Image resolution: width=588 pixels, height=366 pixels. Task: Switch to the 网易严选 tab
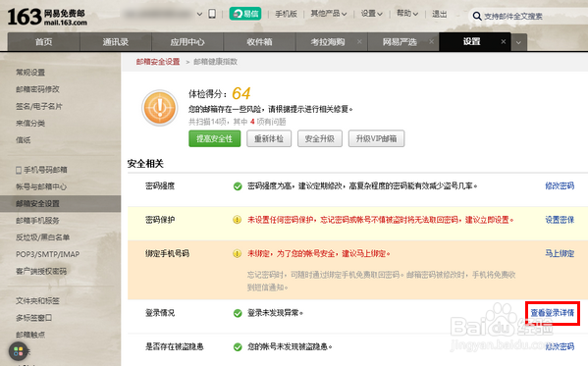[x=400, y=42]
